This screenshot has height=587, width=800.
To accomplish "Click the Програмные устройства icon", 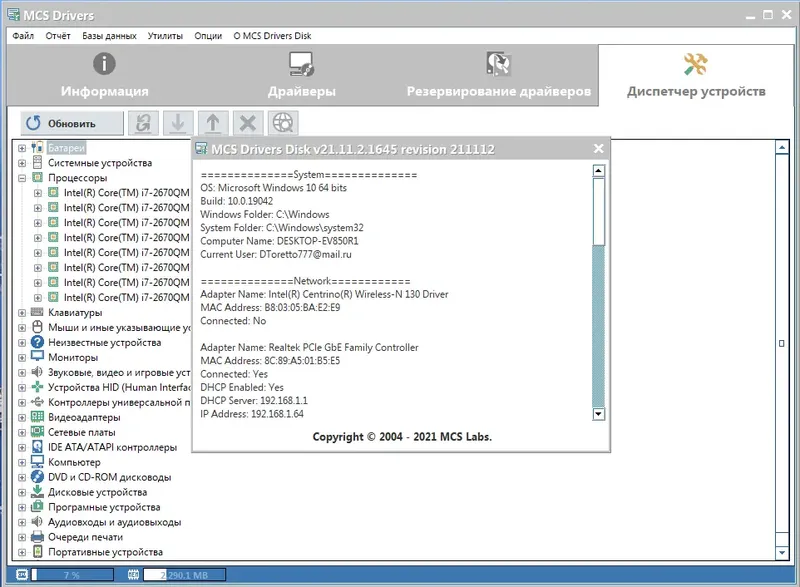I will tap(37, 506).
